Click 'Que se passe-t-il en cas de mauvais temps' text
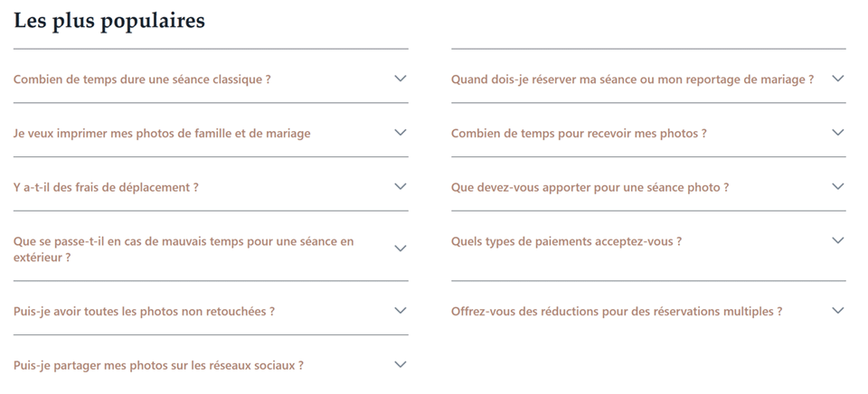868x394 pixels. (184, 242)
